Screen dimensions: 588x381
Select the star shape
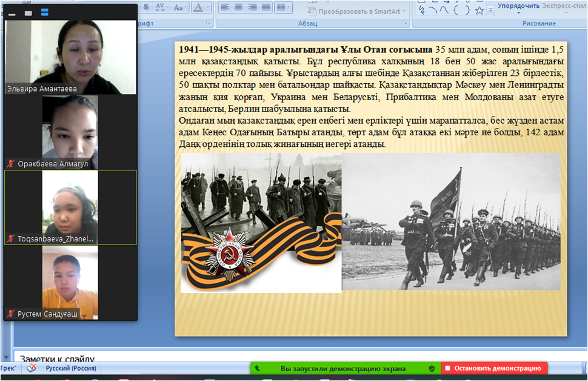pyautogui.click(x=479, y=10)
